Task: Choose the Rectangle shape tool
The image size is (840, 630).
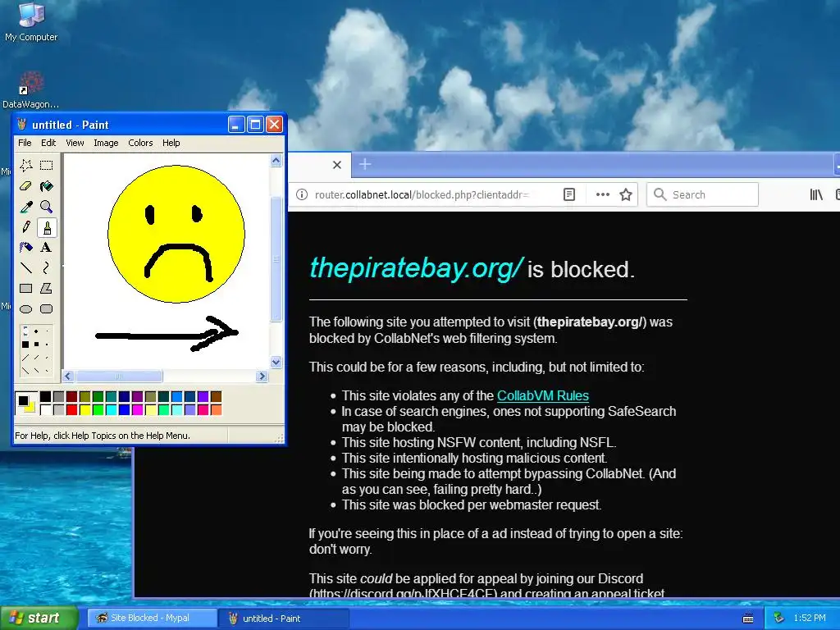Action: pos(25,288)
